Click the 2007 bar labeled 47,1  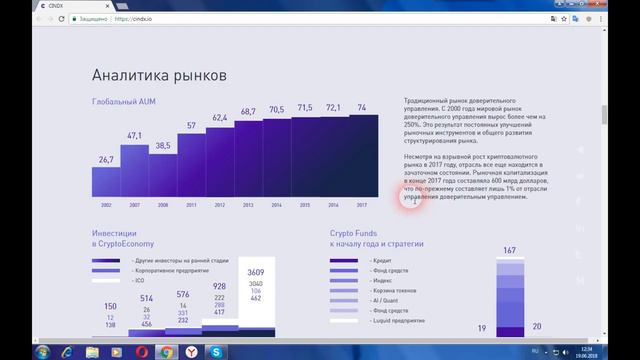click(x=135, y=171)
